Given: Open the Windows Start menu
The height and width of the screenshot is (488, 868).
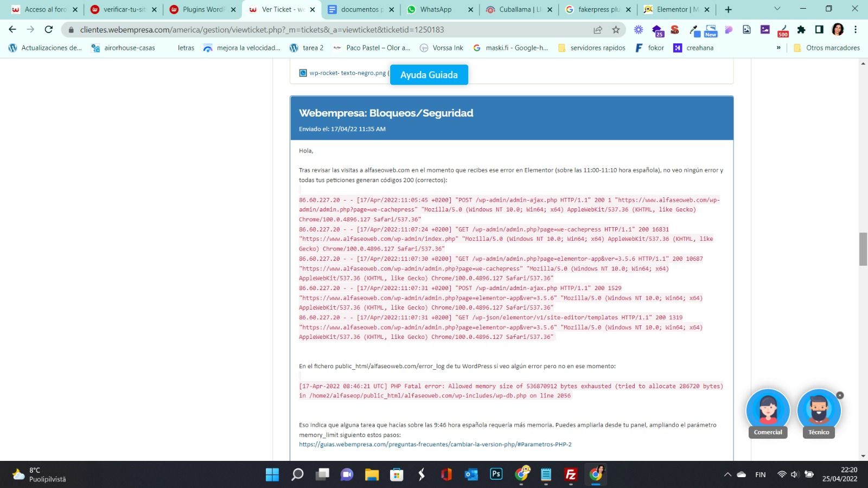Looking at the screenshot, I should pyautogui.click(x=272, y=474).
